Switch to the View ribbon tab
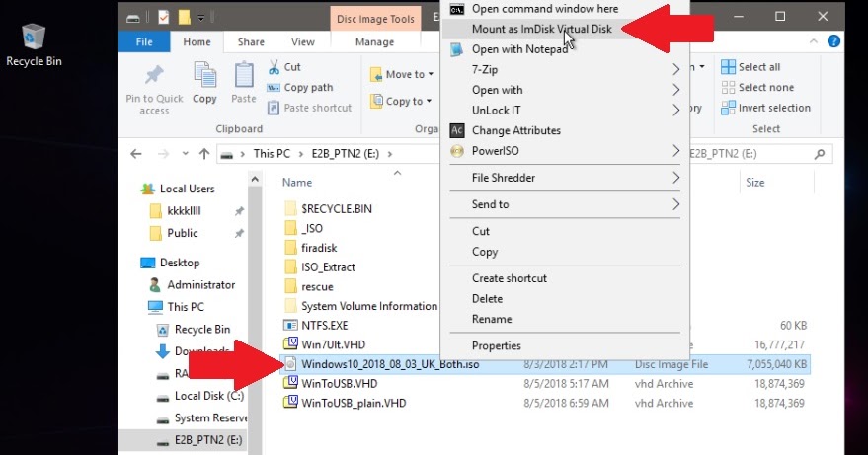The height and width of the screenshot is (455, 868). 303,42
